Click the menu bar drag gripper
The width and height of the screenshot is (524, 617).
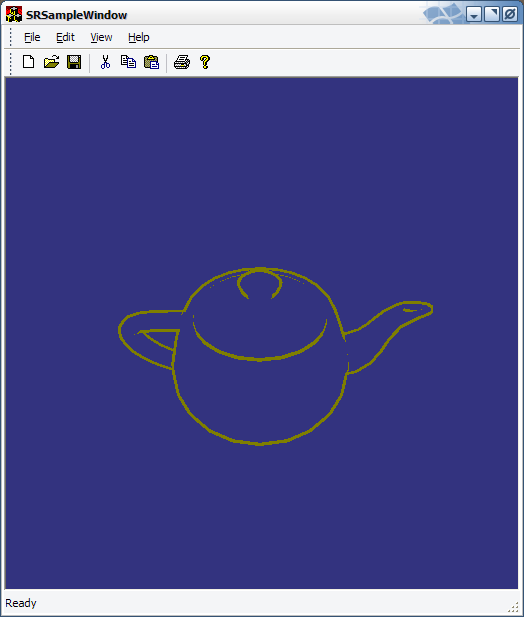click(x=11, y=37)
